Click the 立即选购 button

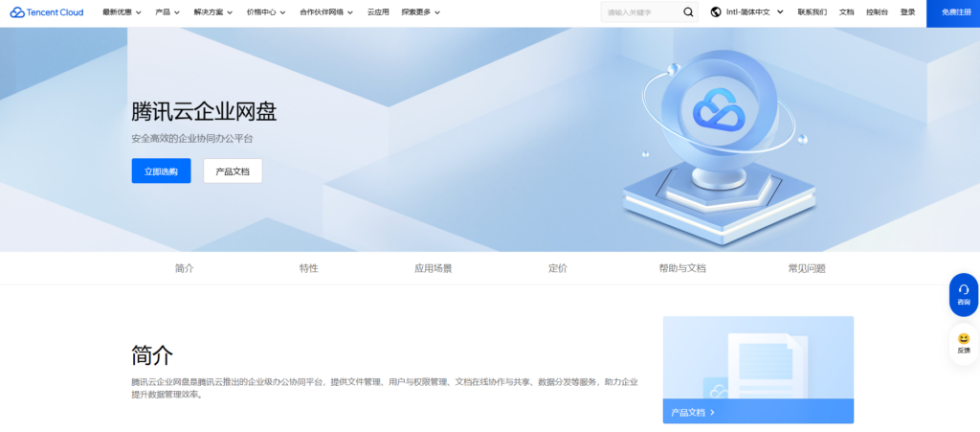click(x=161, y=171)
